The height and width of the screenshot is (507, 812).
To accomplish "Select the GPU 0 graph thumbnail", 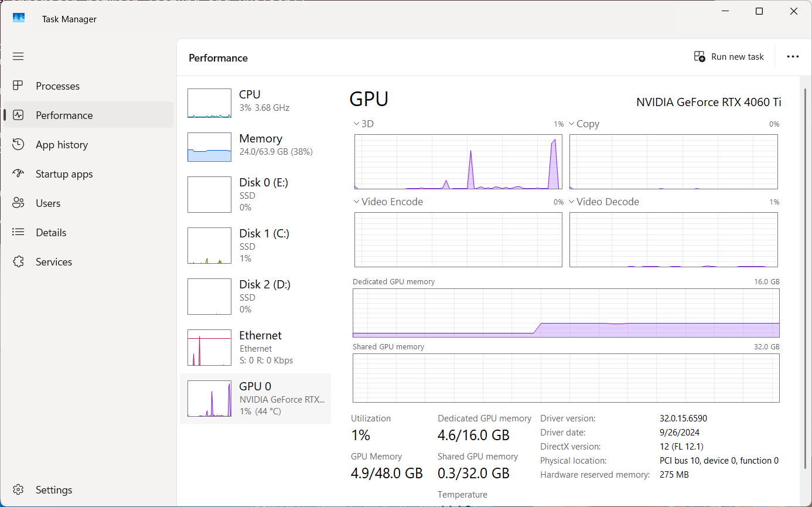I will [209, 399].
